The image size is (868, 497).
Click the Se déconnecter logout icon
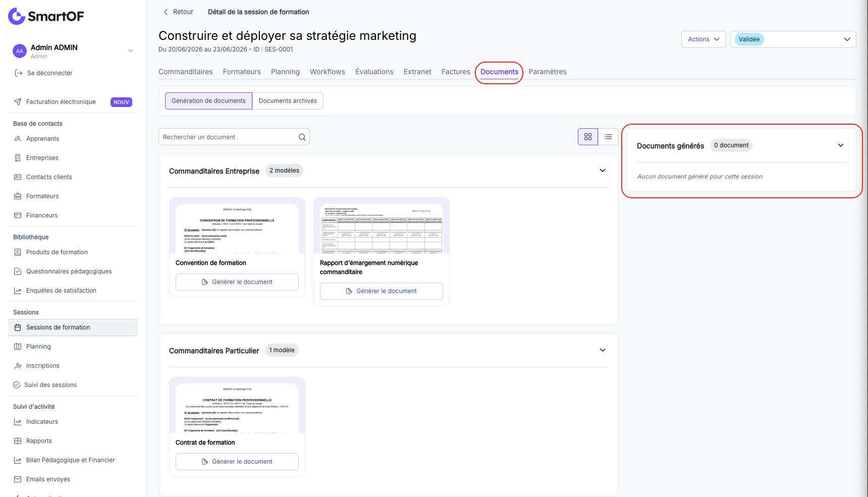tap(19, 73)
